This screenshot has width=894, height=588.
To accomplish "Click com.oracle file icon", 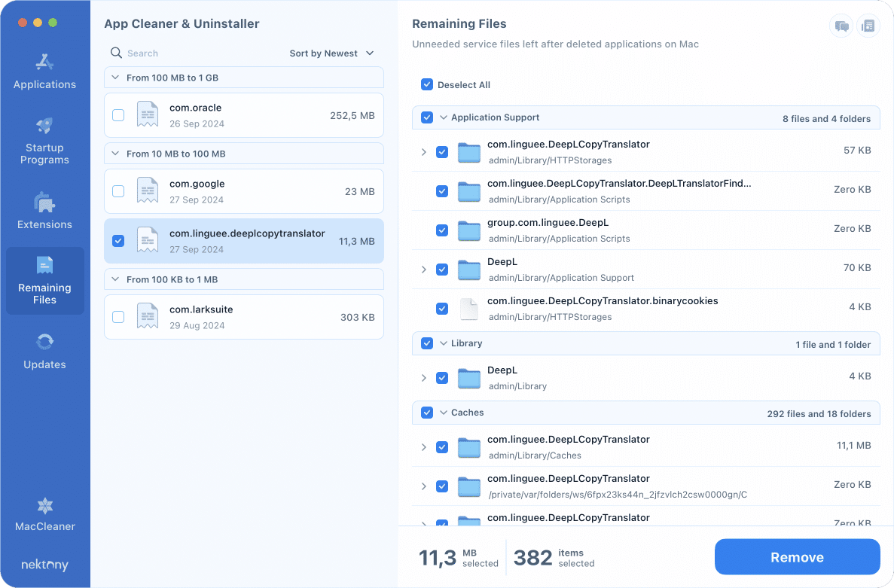I will coord(148,114).
